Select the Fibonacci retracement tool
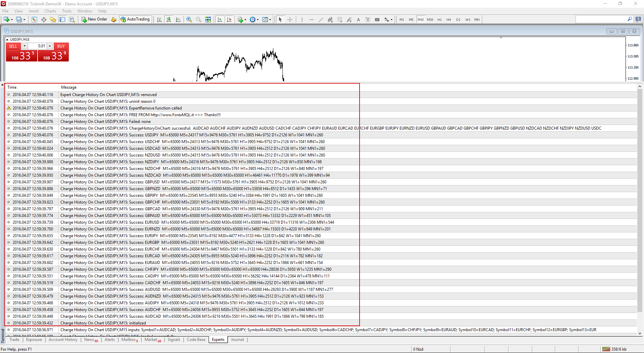The image size is (644, 353). (x=339, y=19)
